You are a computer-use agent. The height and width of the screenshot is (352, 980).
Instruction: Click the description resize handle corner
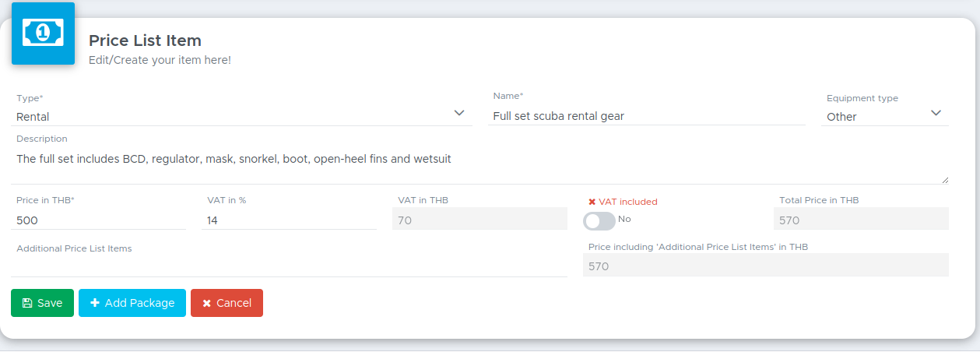945,180
